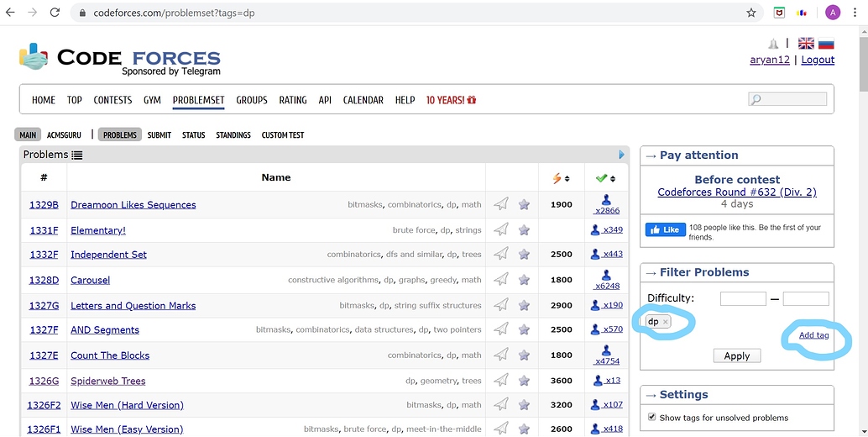Switch to the SUBMIT tab
Screen dimensions: 868x437
[x=159, y=135]
